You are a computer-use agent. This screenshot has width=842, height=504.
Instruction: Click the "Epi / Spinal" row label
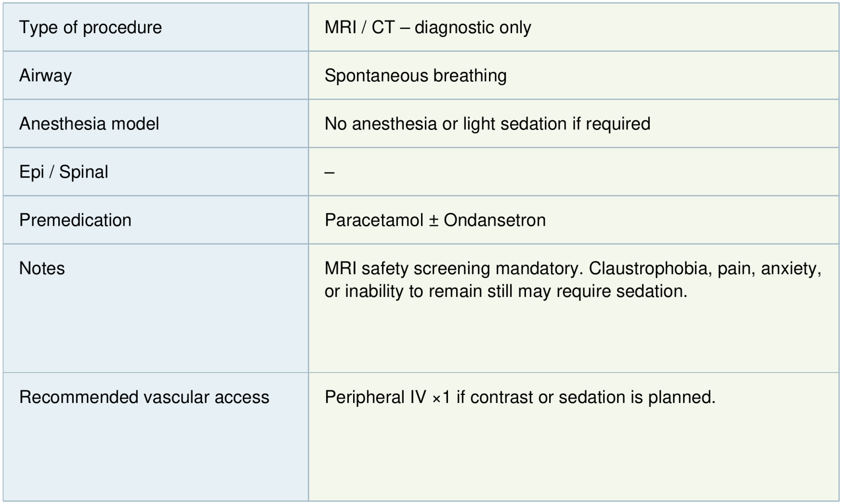point(64,172)
